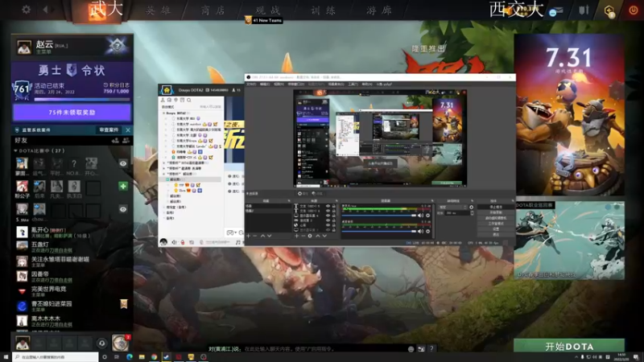Collapse the Douyu DOTA2 channel tree
The width and height of the screenshot is (644, 362).
tap(163, 113)
